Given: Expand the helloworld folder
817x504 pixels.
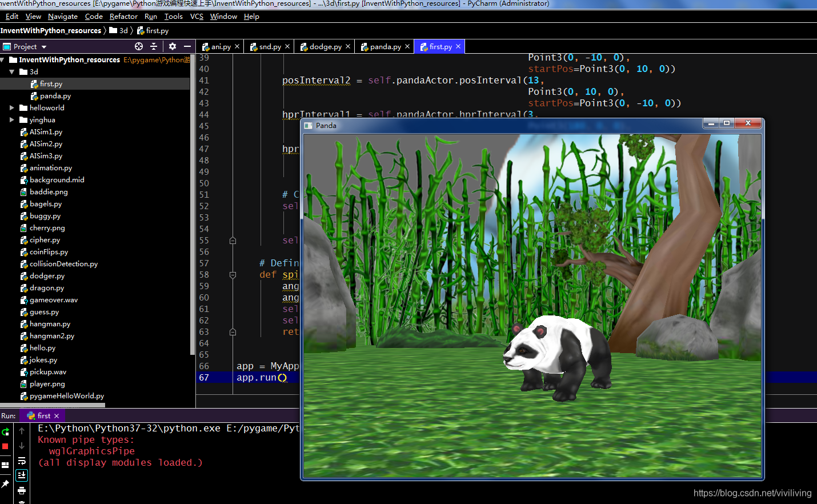Looking at the screenshot, I should (13, 107).
